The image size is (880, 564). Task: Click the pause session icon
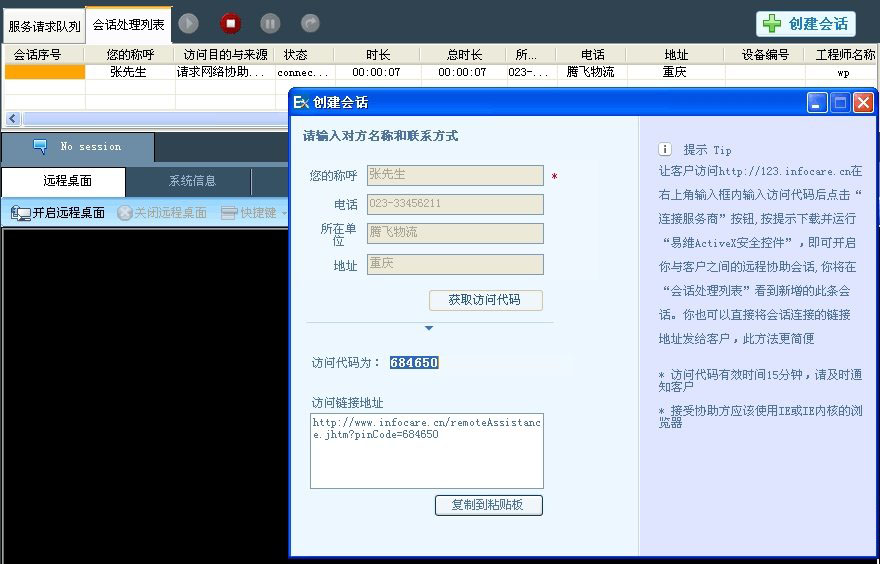tap(270, 23)
